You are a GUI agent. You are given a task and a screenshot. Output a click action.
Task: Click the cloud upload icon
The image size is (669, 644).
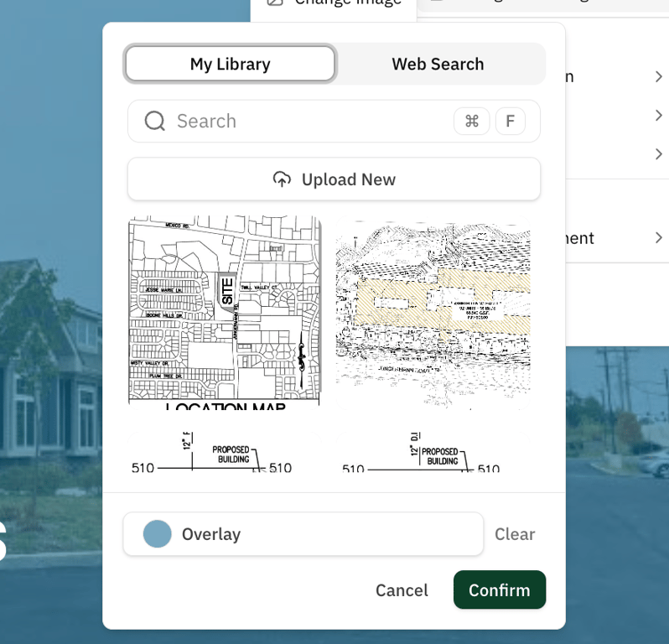282,179
